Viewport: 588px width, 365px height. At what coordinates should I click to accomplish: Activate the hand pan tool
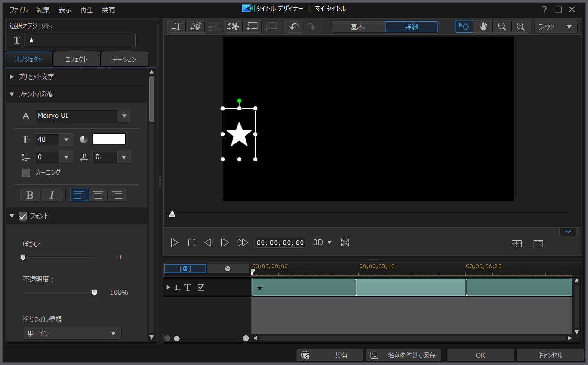point(483,27)
